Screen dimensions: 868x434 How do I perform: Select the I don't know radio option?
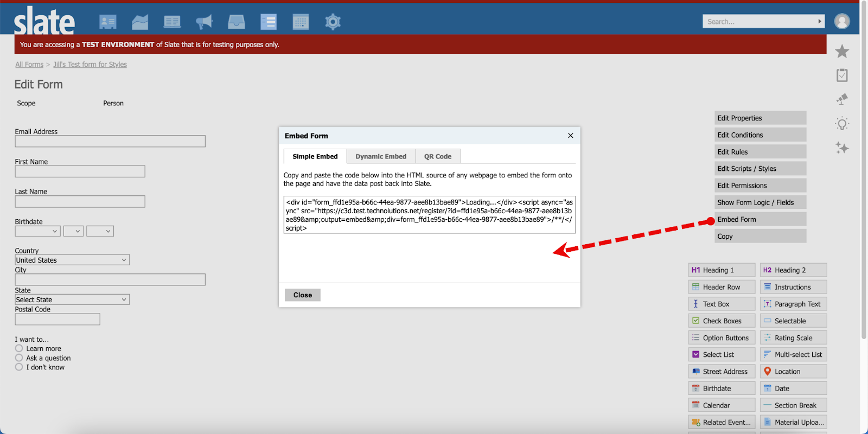19,367
